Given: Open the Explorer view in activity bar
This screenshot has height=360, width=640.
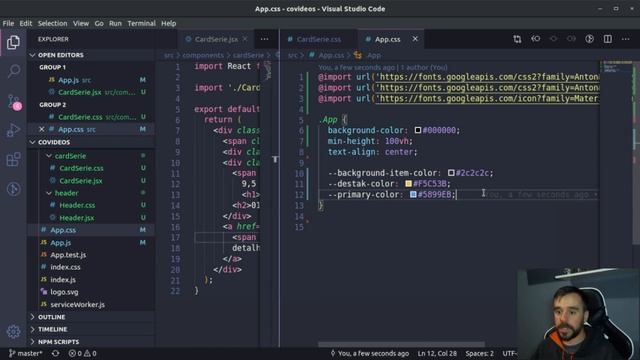Looking at the screenshot, I should (x=13, y=42).
